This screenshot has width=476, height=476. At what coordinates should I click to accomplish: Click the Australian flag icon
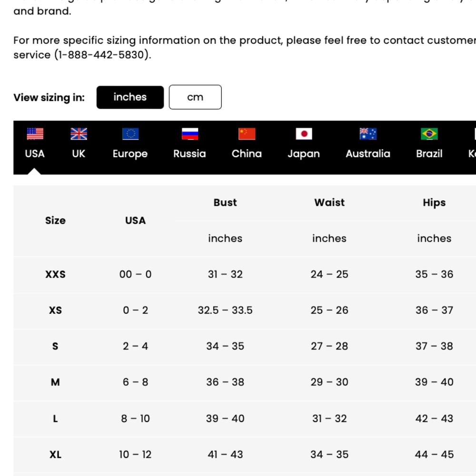click(368, 134)
